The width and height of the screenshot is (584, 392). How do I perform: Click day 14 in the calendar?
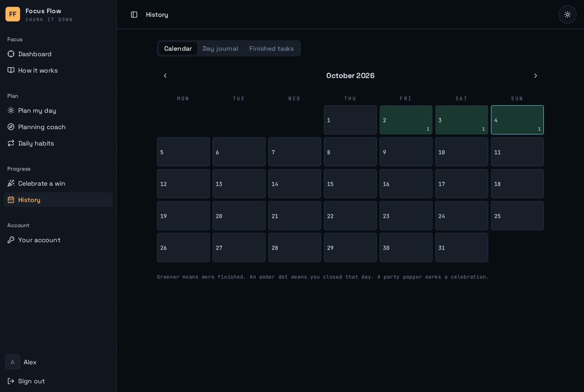coord(295,184)
